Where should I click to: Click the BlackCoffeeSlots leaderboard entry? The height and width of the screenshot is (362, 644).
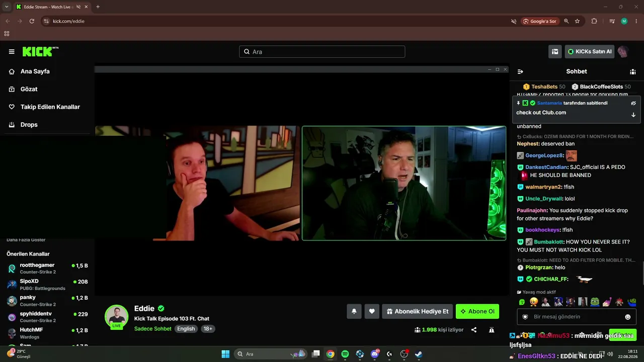click(601, 87)
